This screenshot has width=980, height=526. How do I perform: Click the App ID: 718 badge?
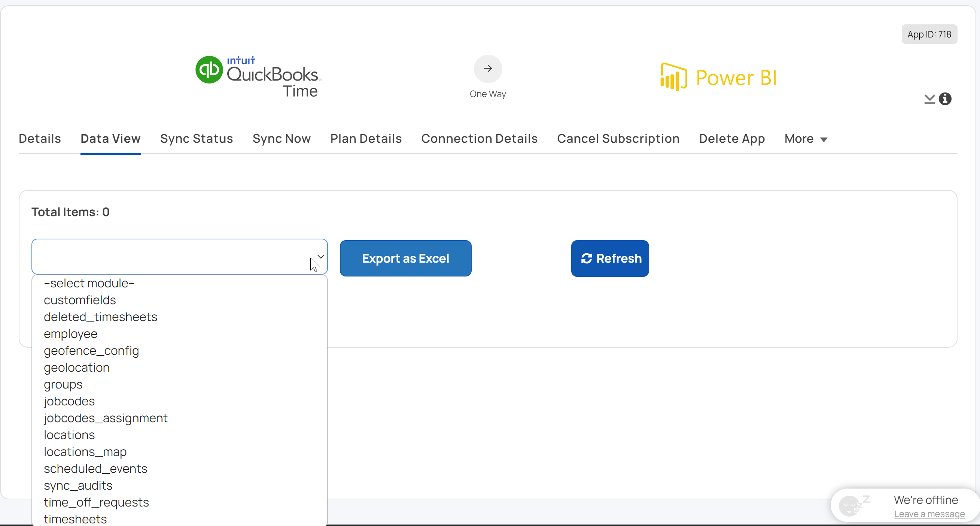(929, 34)
